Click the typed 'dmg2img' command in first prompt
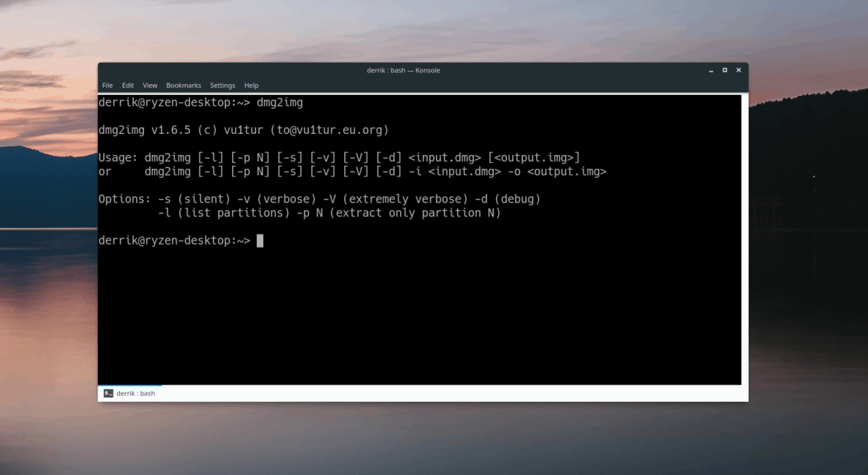The height and width of the screenshot is (475, 868). pos(279,103)
